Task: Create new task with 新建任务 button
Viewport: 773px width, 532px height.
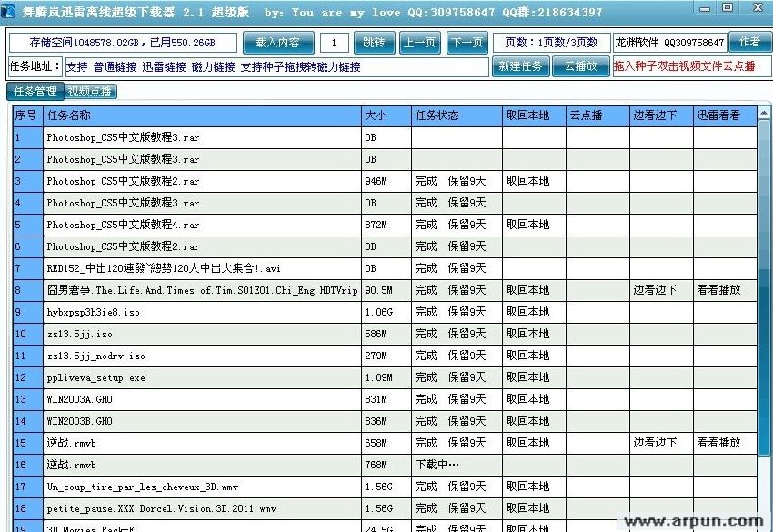Action: pos(520,66)
